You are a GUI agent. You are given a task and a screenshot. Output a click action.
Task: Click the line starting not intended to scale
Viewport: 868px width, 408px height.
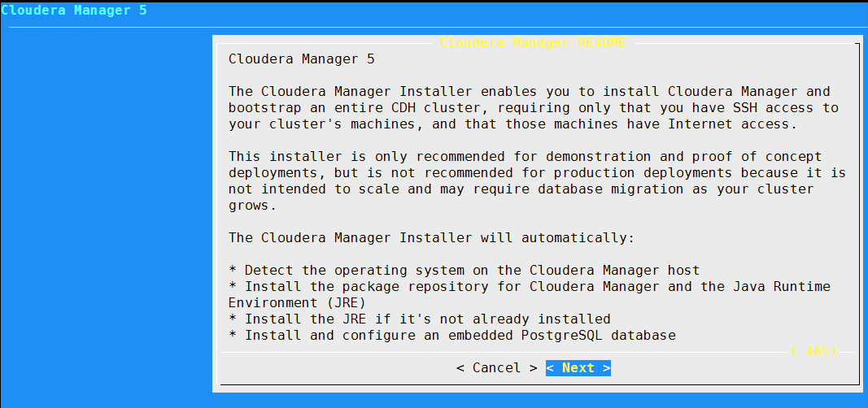[521, 189]
